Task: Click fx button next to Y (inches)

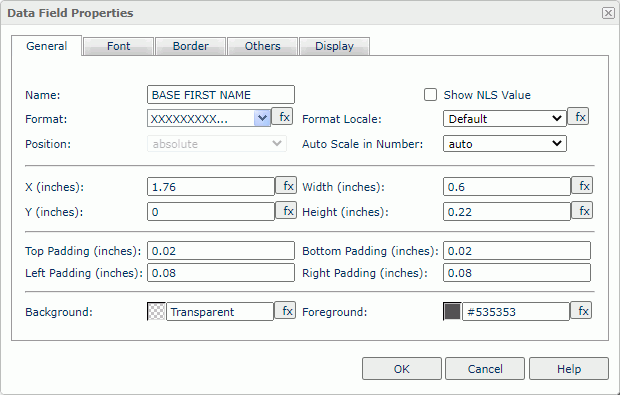Action: coord(286,211)
